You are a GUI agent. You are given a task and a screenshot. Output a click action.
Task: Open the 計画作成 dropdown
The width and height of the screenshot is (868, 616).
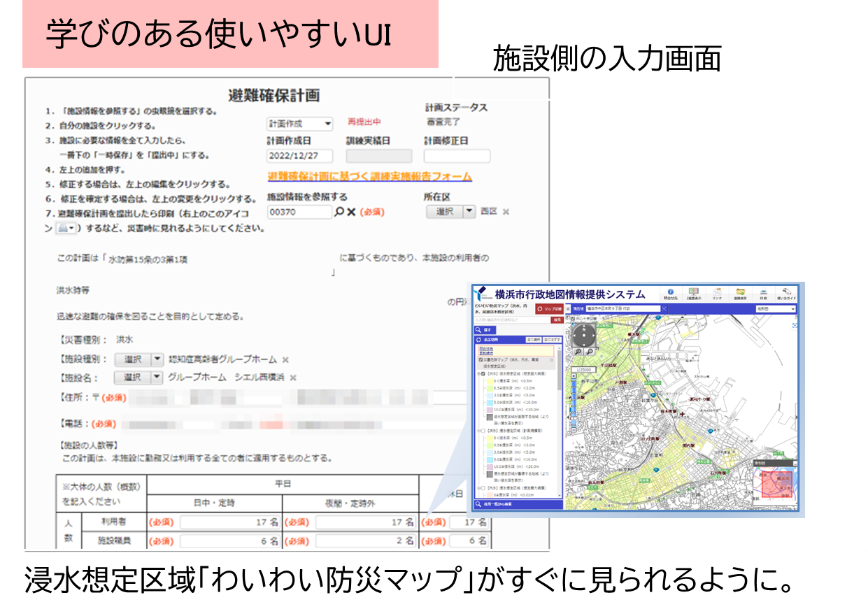(x=299, y=124)
